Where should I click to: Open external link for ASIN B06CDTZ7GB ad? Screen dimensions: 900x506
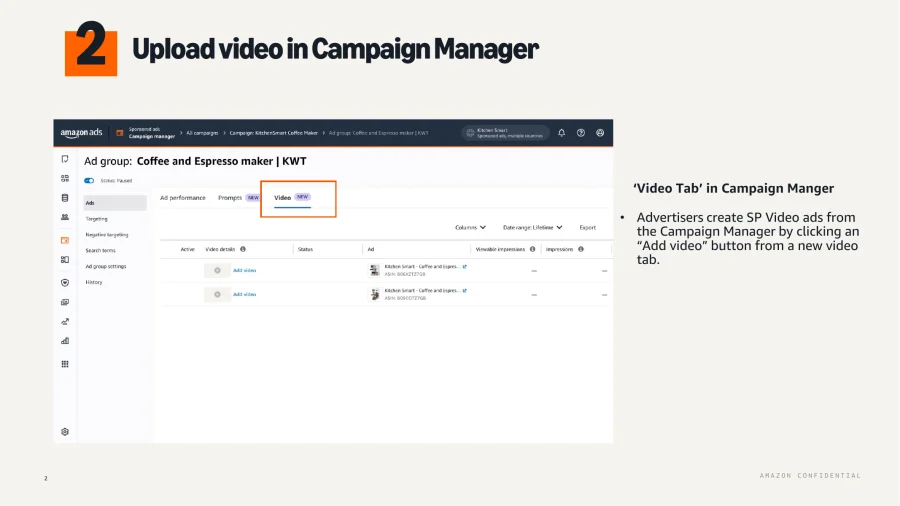[x=464, y=290]
